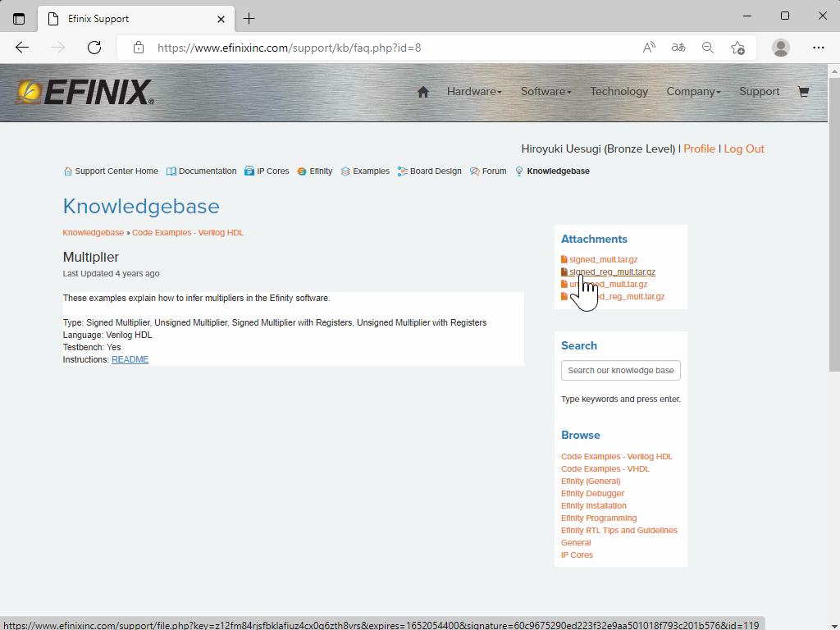The width and height of the screenshot is (840, 630).
Task: Open the Forum section
Action: pos(488,171)
